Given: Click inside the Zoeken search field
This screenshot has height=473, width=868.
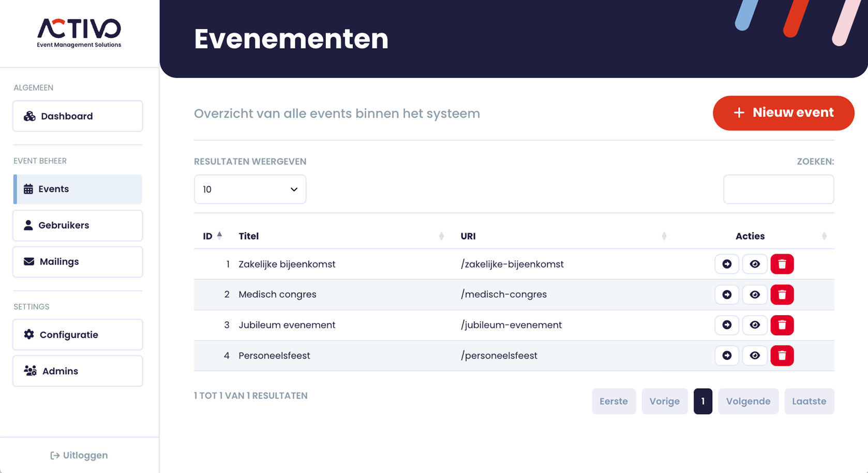Looking at the screenshot, I should [779, 189].
